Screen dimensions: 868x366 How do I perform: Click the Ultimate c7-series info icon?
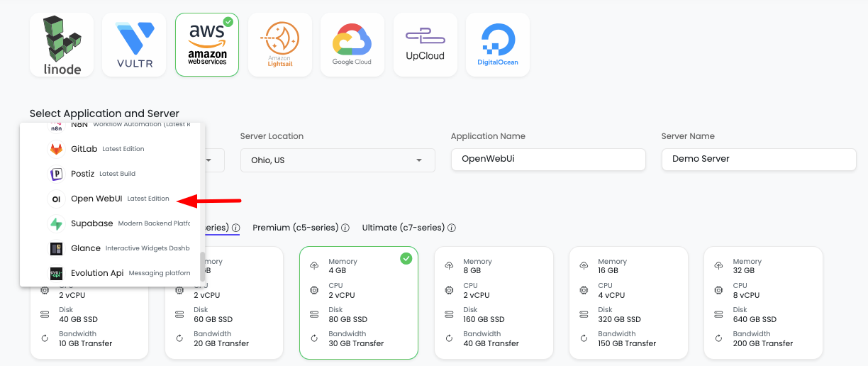pyautogui.click(x=452, y=228)
